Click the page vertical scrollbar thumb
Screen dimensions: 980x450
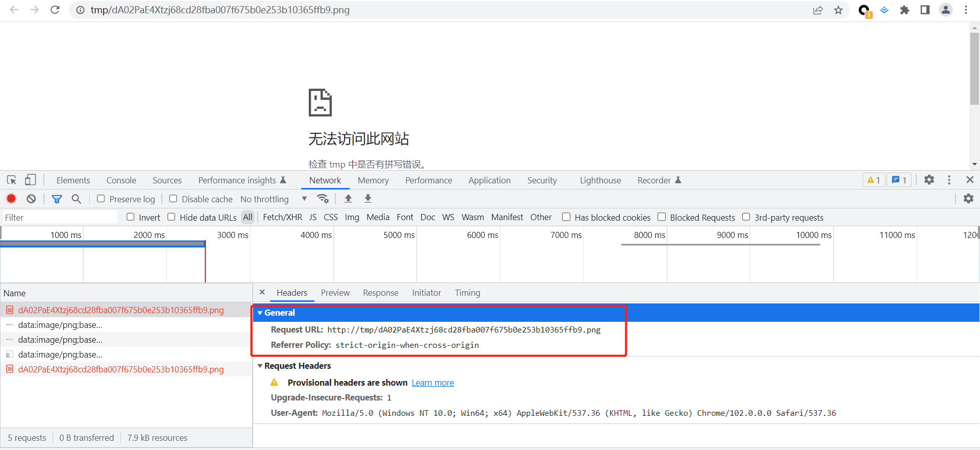tap(974, 69)
